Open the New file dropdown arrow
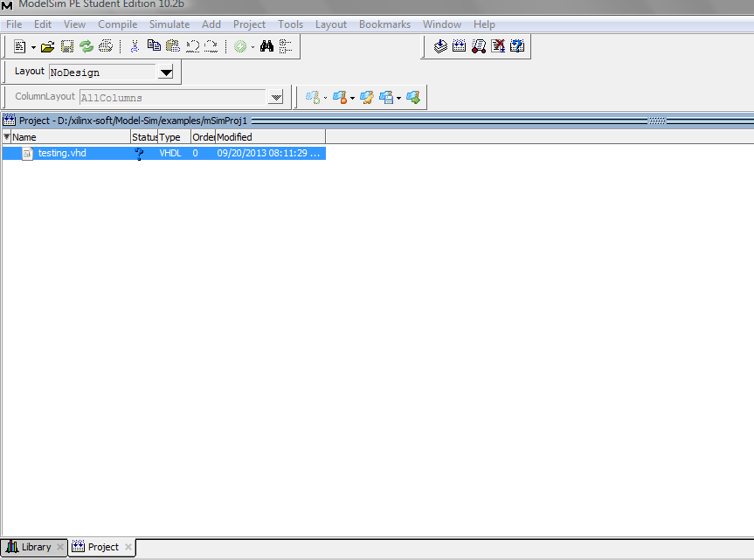Viewport: 754px width, 560px height. click(33, 47)
